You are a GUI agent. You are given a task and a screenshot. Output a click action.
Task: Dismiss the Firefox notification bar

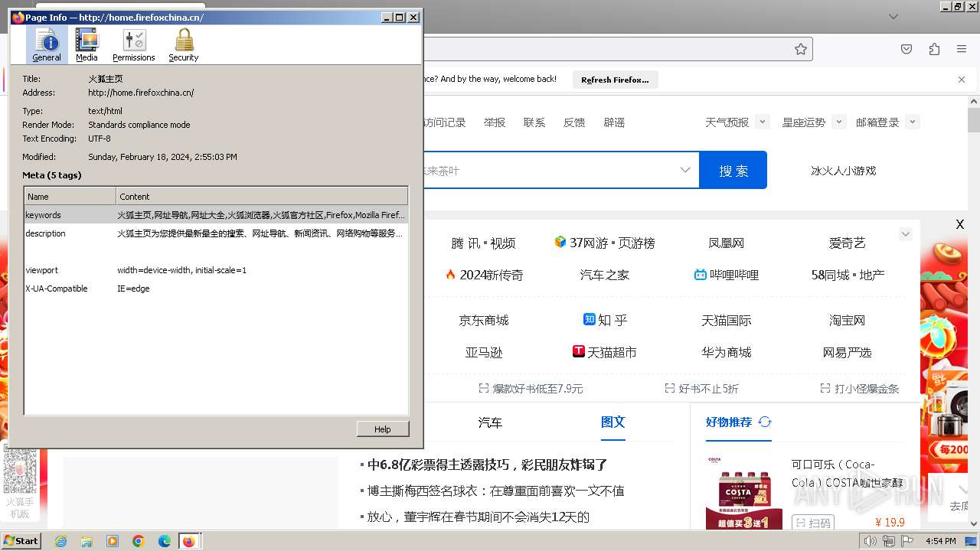[x=962, y=80]
